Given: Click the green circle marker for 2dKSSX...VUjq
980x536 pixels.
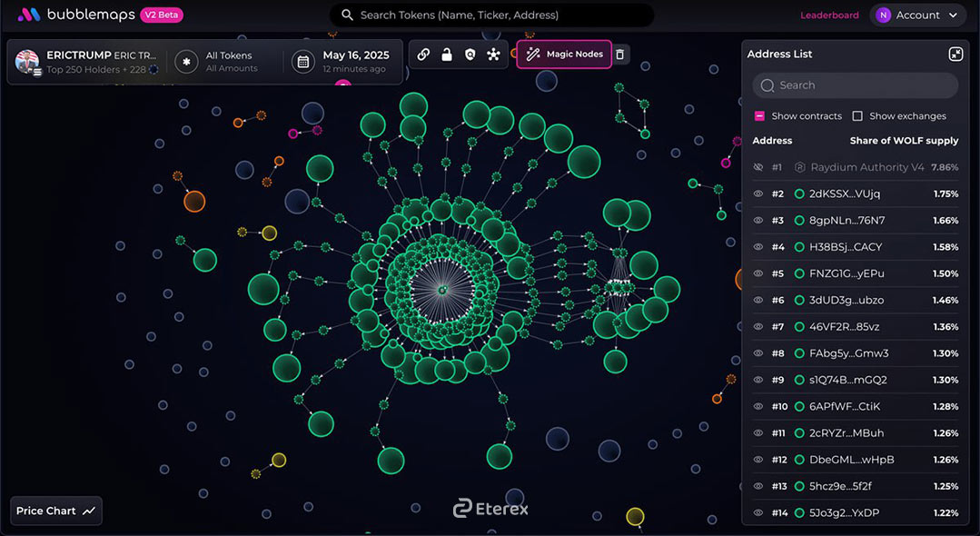Looking at the screenshot, I should pos(798,194).
